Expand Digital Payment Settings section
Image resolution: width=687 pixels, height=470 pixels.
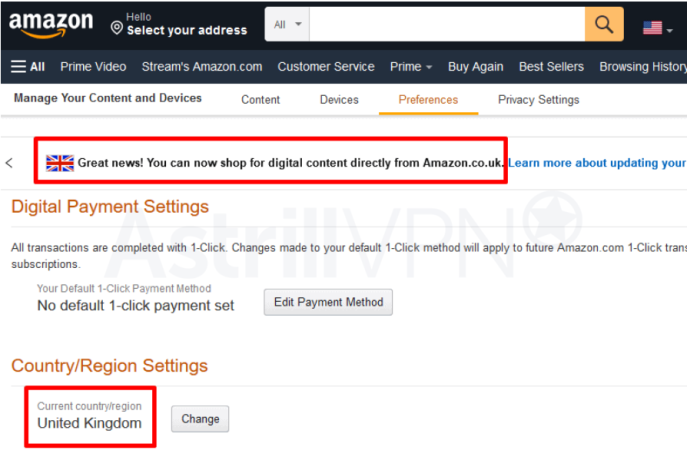tap(110, 206)
